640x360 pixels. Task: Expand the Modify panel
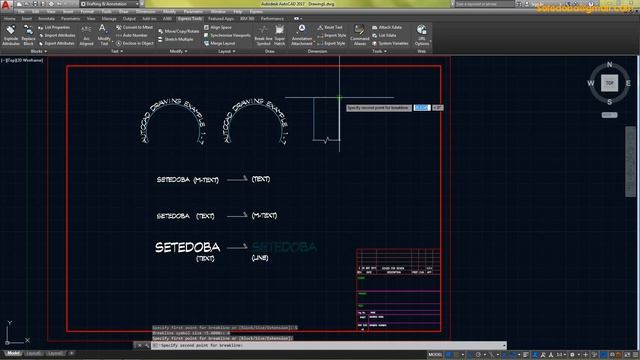(178, 51)
